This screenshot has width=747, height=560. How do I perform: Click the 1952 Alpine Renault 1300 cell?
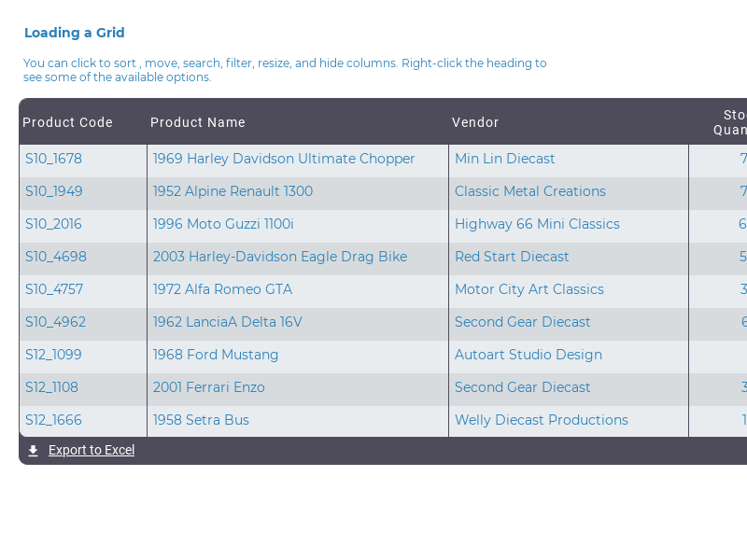pos(233,191)
